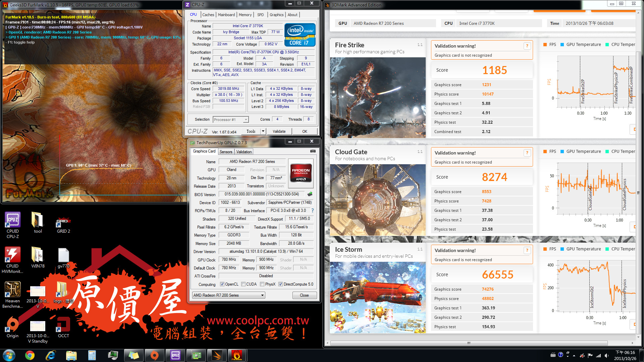Open the About tab in CPU-Z
This screenshot has width=644, height=362.
(x=292, y=15)
